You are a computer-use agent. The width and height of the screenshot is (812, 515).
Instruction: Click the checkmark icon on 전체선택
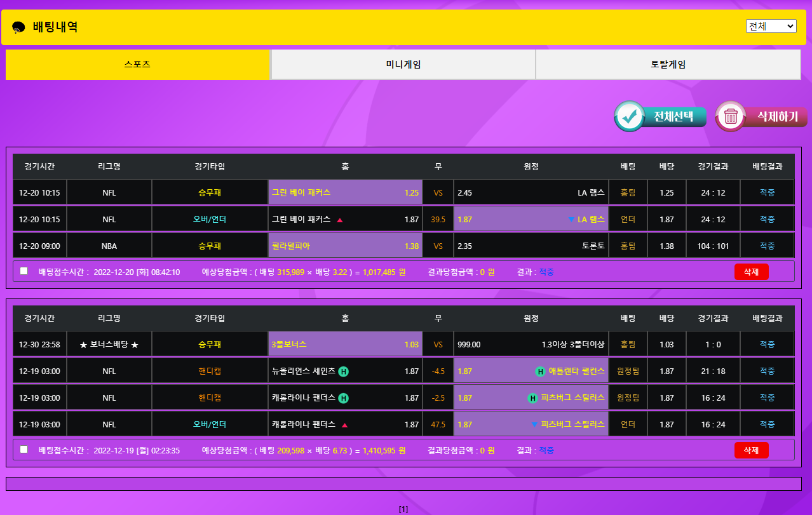(630, 116)
